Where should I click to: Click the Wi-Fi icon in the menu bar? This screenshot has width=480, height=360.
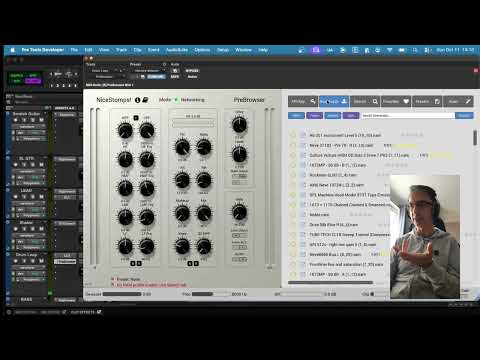tap(389, 50)
